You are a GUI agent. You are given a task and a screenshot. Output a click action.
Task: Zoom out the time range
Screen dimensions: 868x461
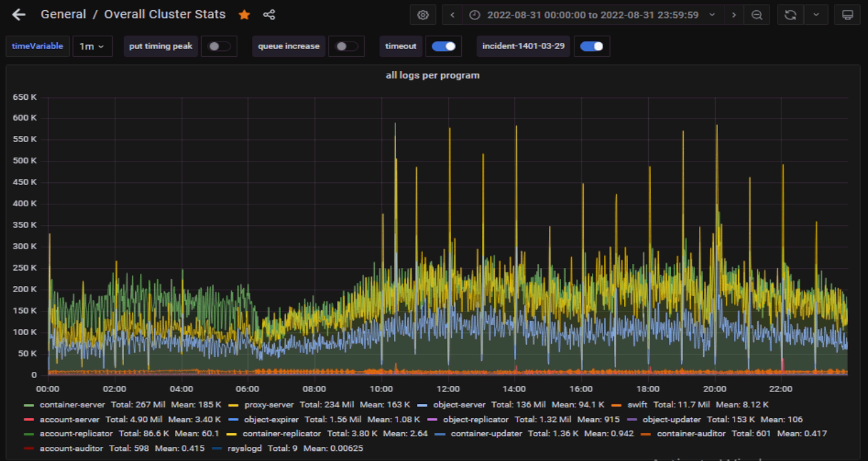point(757,15)
